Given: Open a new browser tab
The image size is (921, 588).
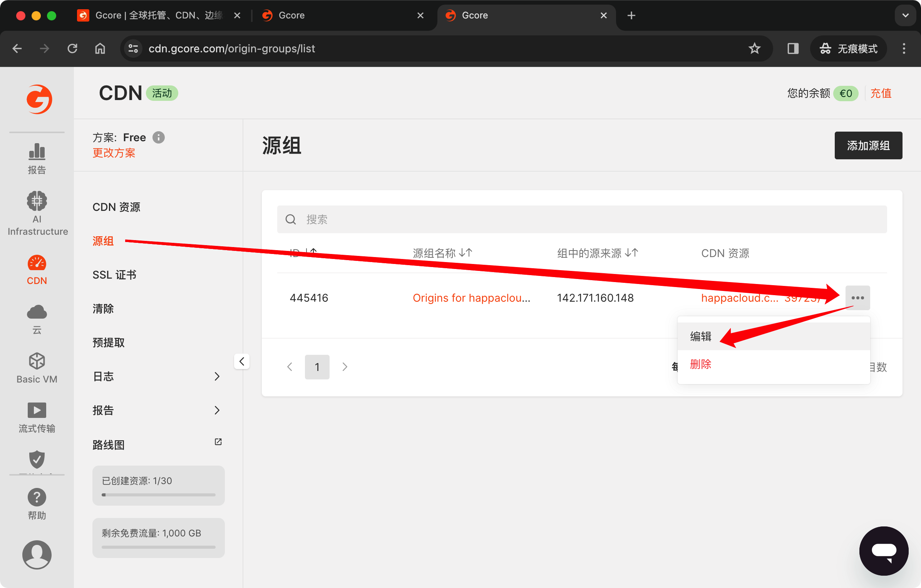Looking at the screenshot, I should 631,15.
